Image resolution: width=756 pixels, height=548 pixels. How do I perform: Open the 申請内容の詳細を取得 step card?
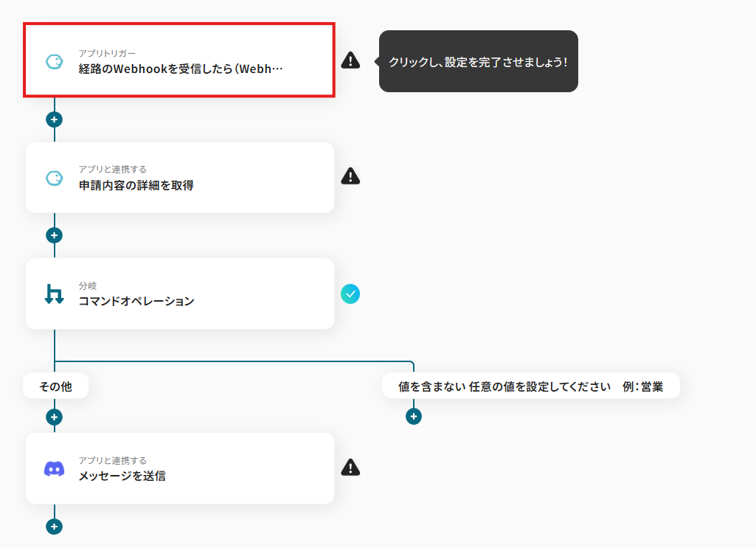[179, 177]
